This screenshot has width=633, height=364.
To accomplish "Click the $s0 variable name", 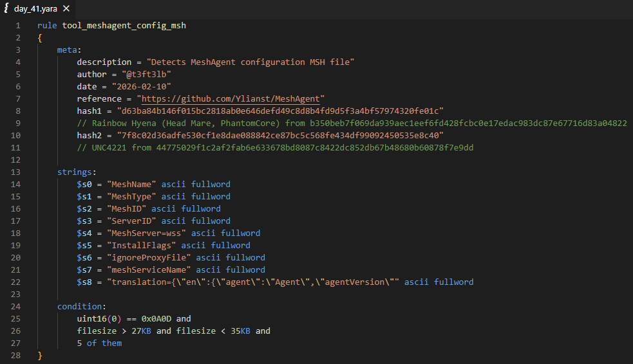I will tap(84, 184).
